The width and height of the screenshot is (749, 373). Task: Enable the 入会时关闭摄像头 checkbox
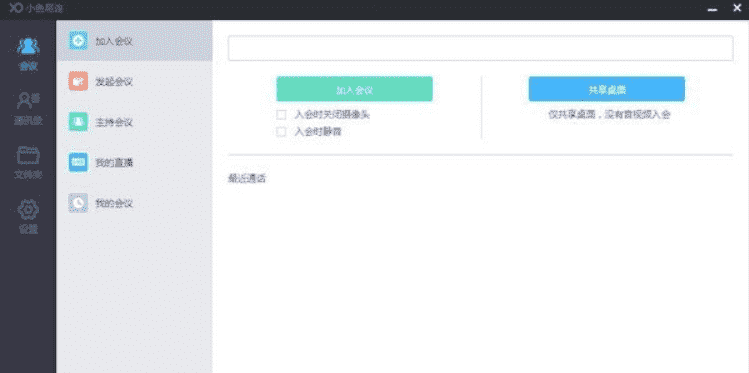pos(281,115)
